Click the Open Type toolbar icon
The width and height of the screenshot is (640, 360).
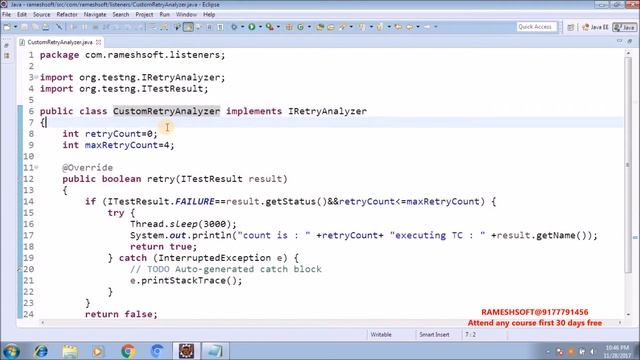tap(320, 27)
